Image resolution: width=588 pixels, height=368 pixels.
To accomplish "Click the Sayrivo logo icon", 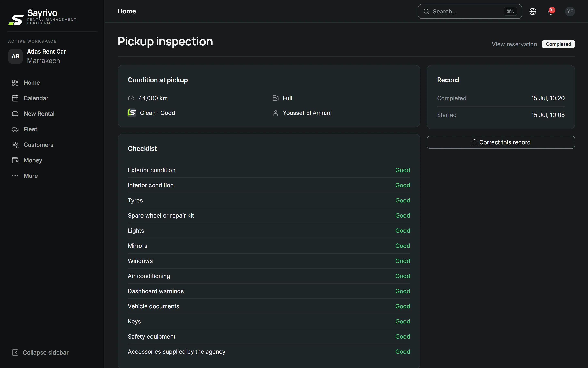I will 16,20.
